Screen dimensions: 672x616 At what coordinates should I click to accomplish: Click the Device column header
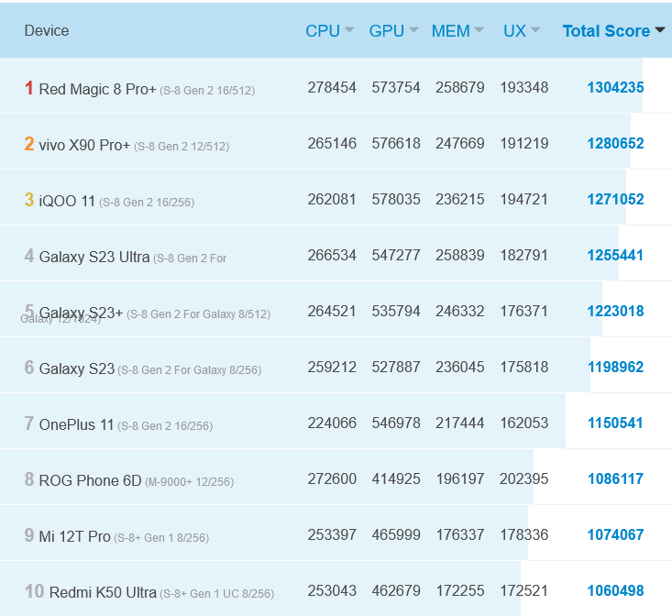(x=46, y=31)
